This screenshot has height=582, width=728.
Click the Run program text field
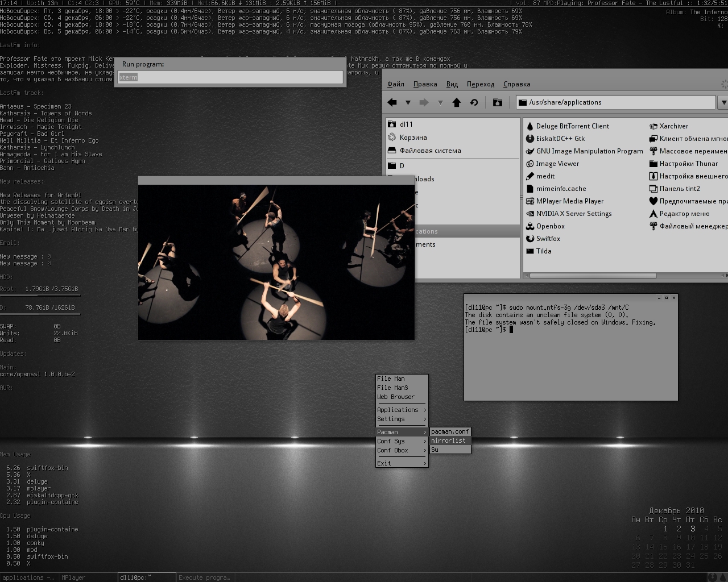coord(230,77)
